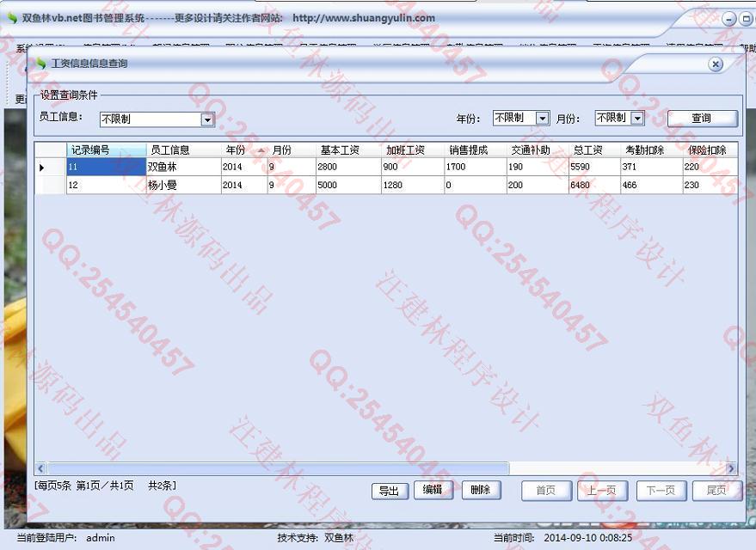Click employee name 杨小曼 cell
This screenshot has height=550, width=756.
184,186
